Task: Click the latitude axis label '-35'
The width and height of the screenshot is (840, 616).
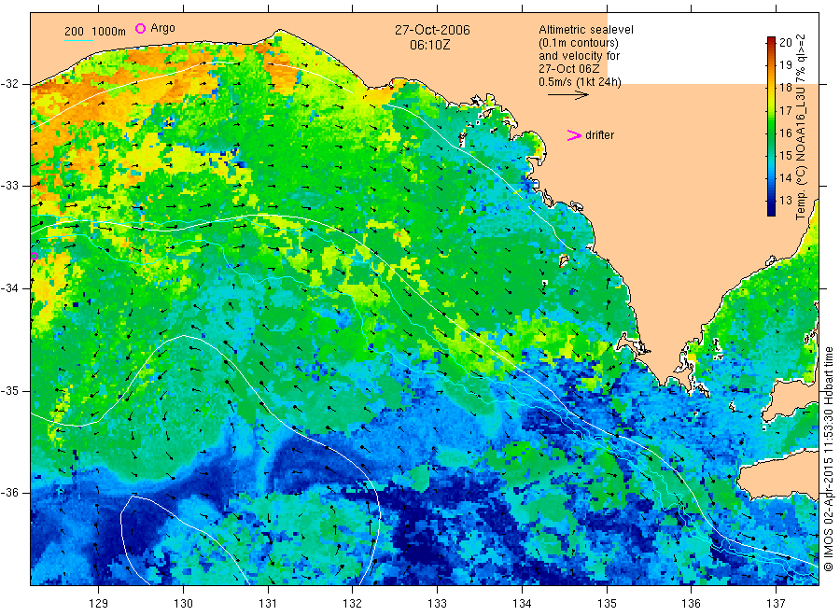Action: (9, 391)
